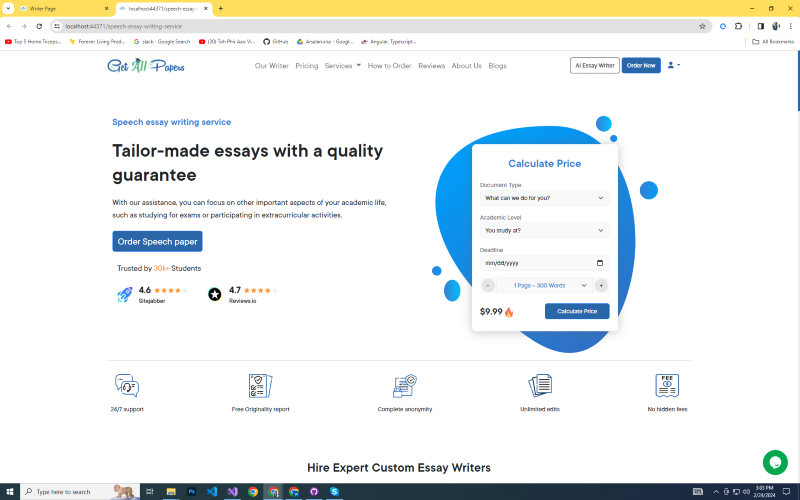The width and height of the screenshot is (800, 500).
Task: Open the Blogs nav link
Action: 497,66
